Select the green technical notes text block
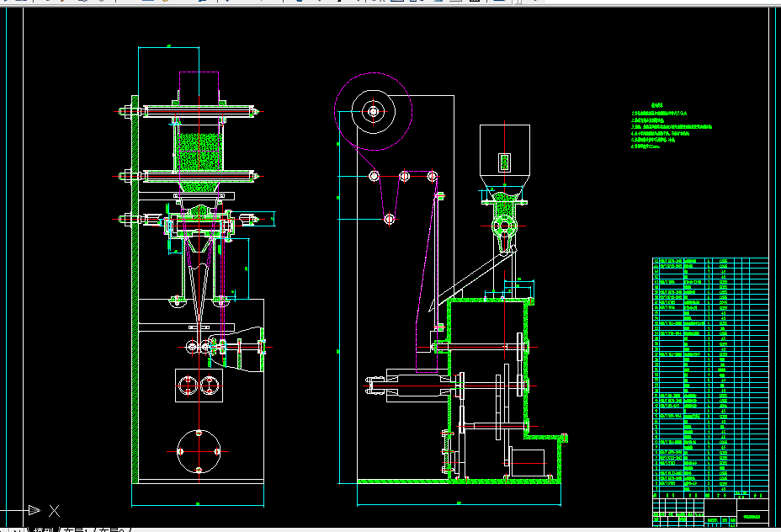The height and width of the screenshot is (532, 781). point(671,126)
